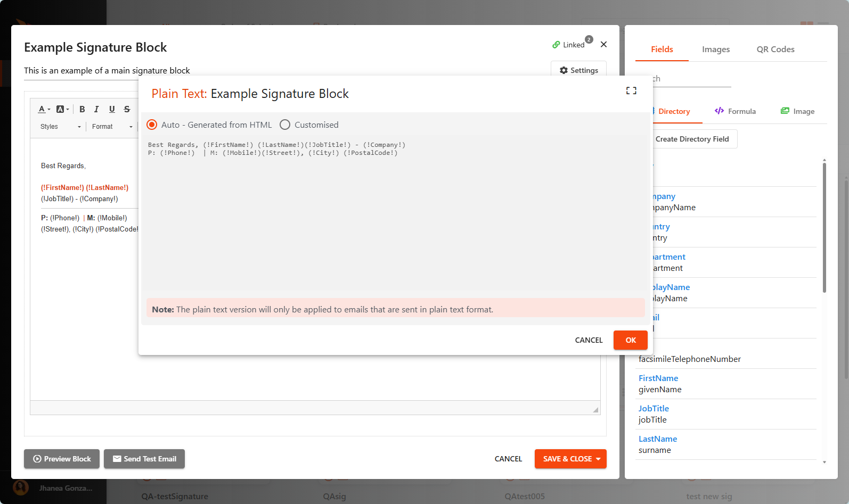Open Save & Close dropdown arrow
The image size is (849, 504).
point(599,459)
